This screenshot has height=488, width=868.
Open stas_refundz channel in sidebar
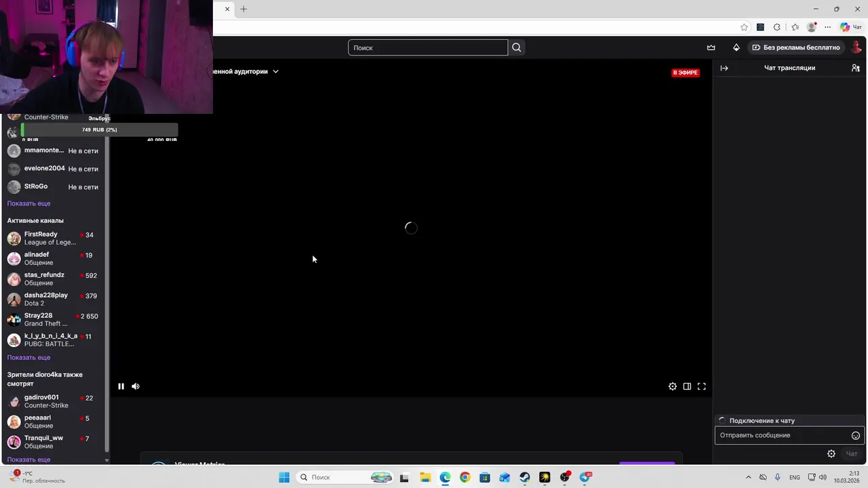[x=53, y=279]
